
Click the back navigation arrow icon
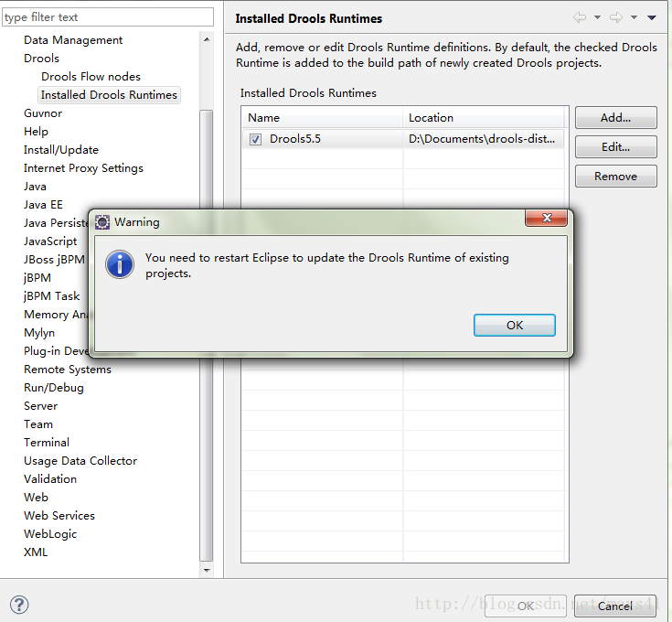point(580,17)
